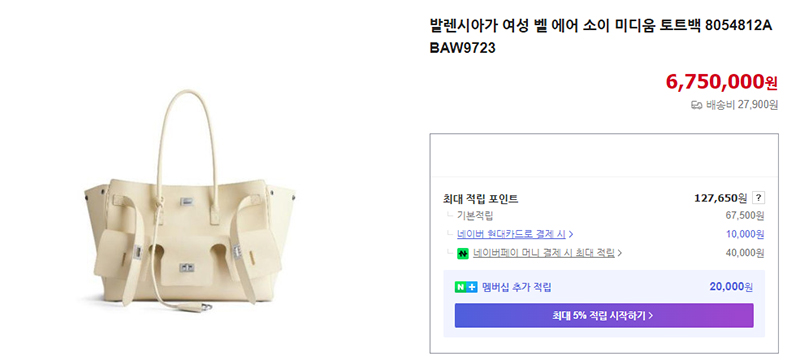Click the red 6,750,000원 price
This screenshot has height=361, width=800.
[721, 81]
